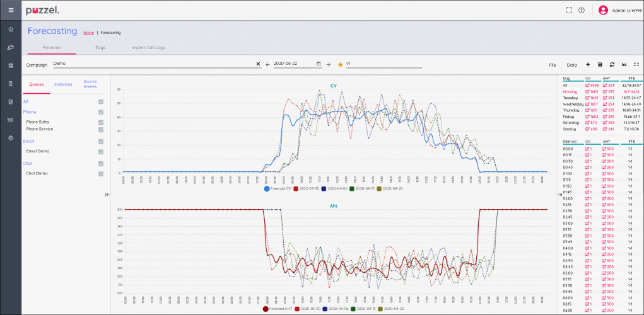The height and width of the screenshot is (315, 644).
Task: Uncheck the Phone Sales queue checkbox
Action: 100,122
